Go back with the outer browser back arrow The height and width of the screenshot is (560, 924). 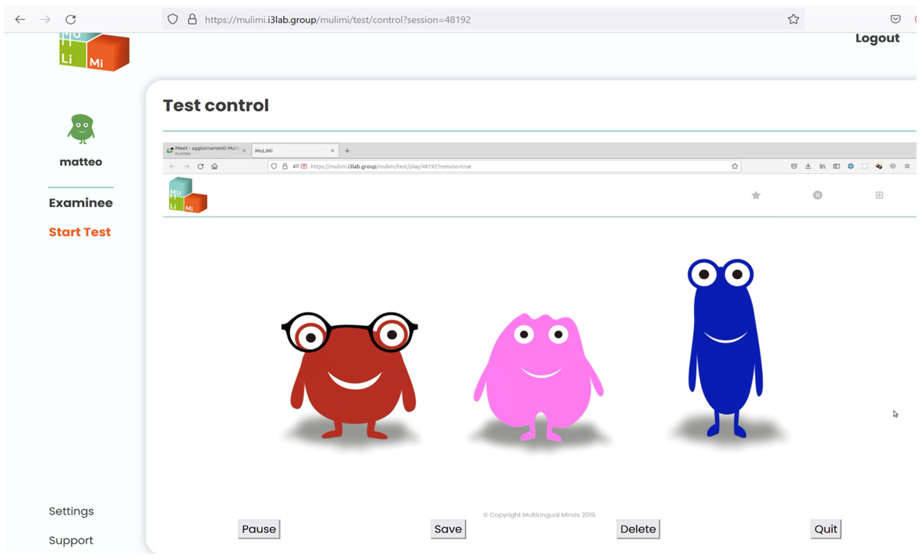tap(20, 19)
